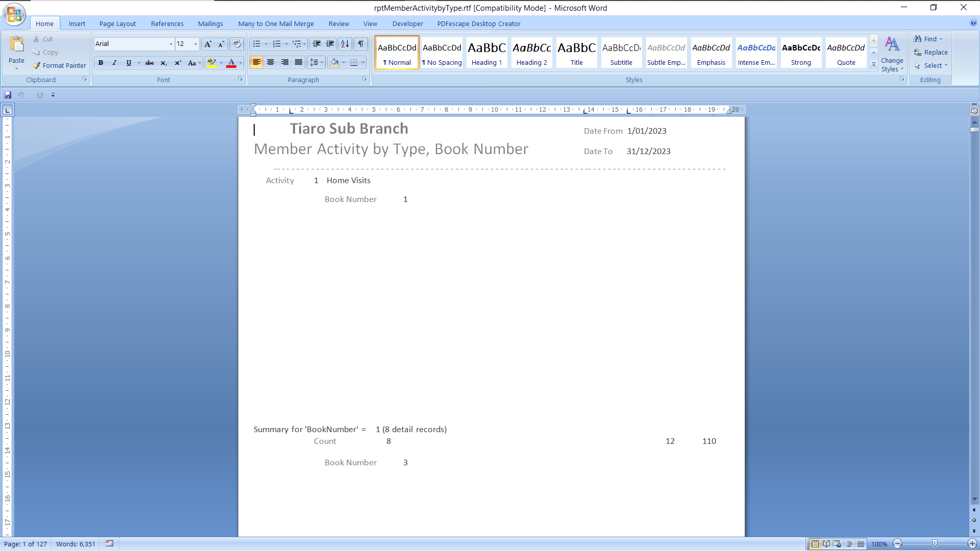The image size is (980, 551).
Task: Toggle Italic formatting
Action: (114, 63)
